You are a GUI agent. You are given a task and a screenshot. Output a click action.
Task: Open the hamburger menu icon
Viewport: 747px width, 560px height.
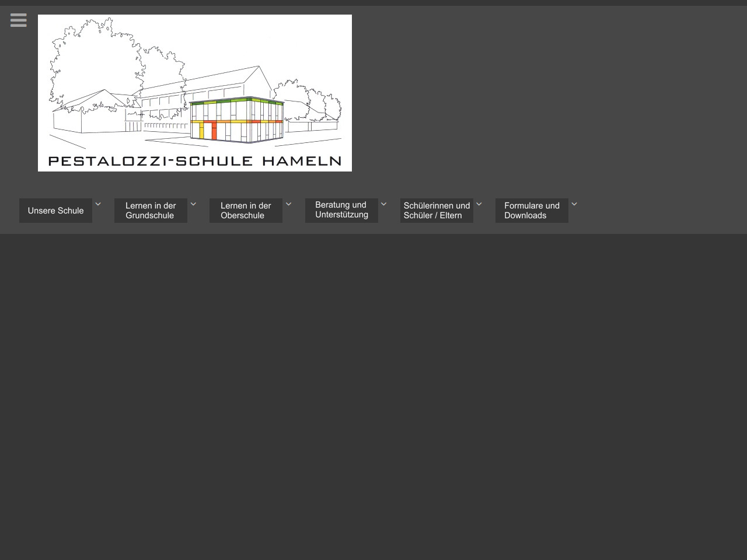coord(19,20)
